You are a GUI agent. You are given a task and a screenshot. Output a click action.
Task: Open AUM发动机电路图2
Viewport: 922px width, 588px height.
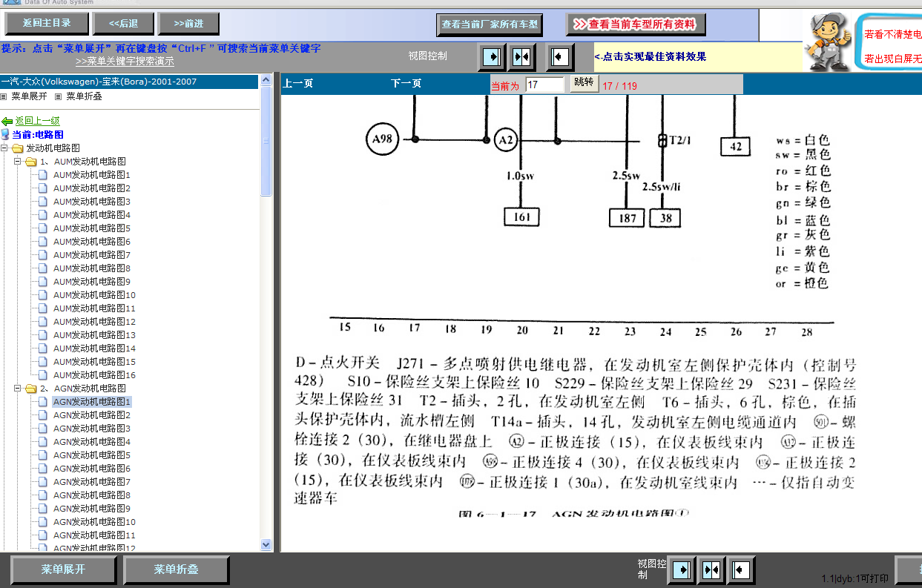point(91,188)
